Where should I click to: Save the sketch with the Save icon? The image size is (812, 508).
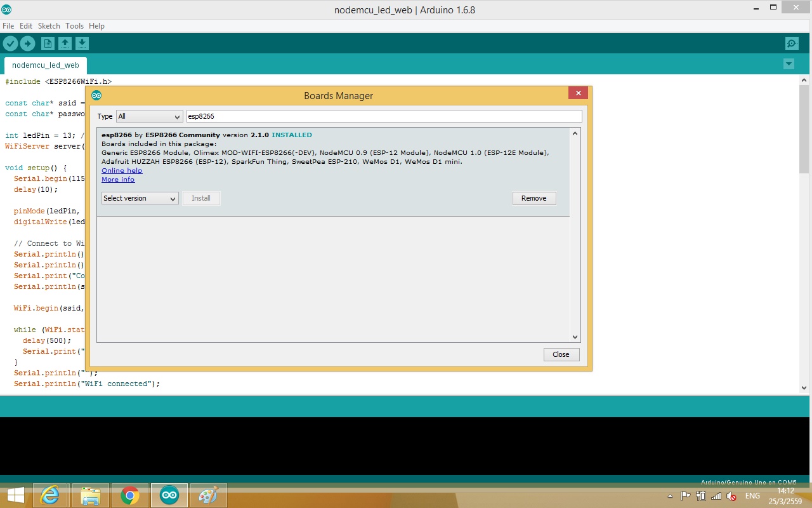click(82, 43)
